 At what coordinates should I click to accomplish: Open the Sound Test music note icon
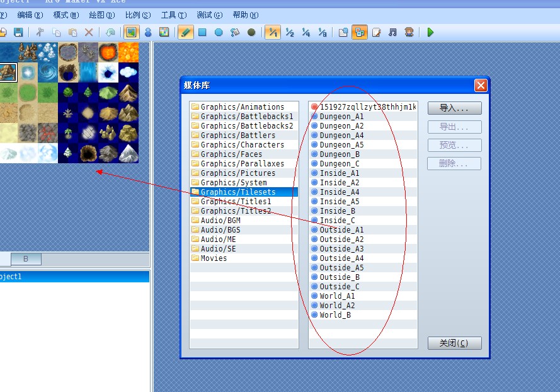pyautogui.click(x=392, y=33)
